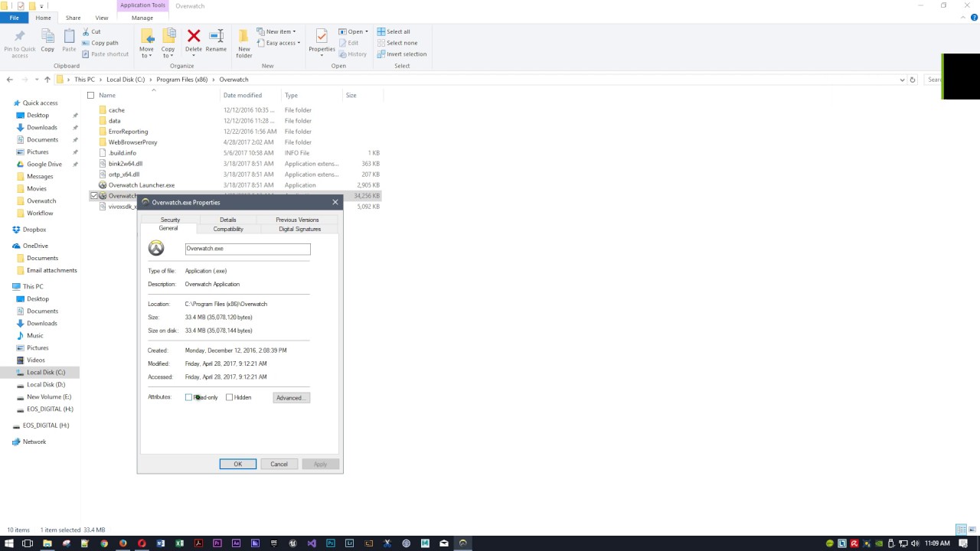Click the Advanced... attributes button
Screen dimensions: 980x551
click(291, 397)
